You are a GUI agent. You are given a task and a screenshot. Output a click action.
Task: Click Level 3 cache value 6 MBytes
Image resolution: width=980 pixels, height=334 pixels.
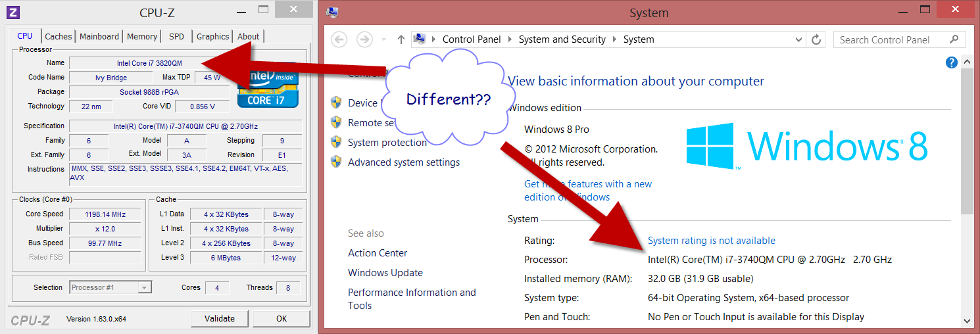[226, 258]
